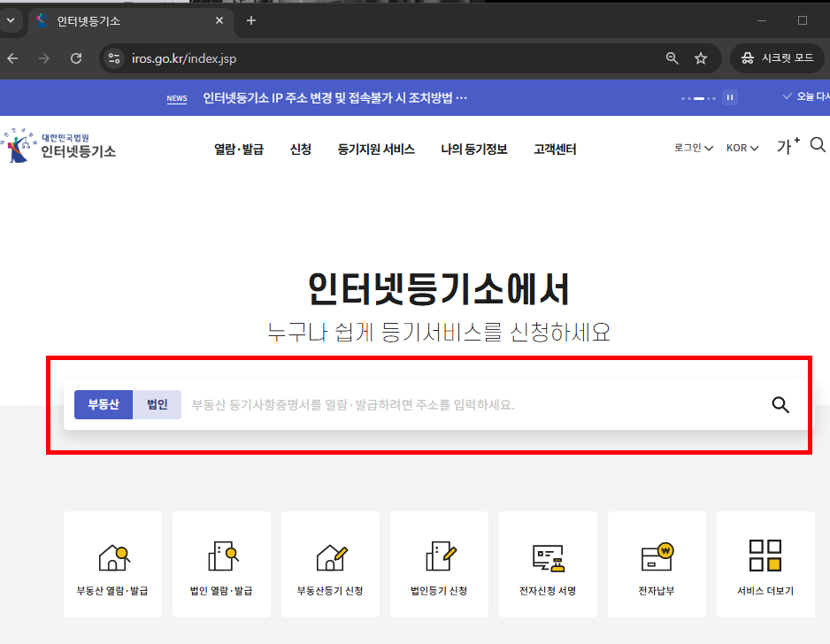Select the 법인등기 신청 icon
Screen dimensions: 830x644
coord(439,563)
